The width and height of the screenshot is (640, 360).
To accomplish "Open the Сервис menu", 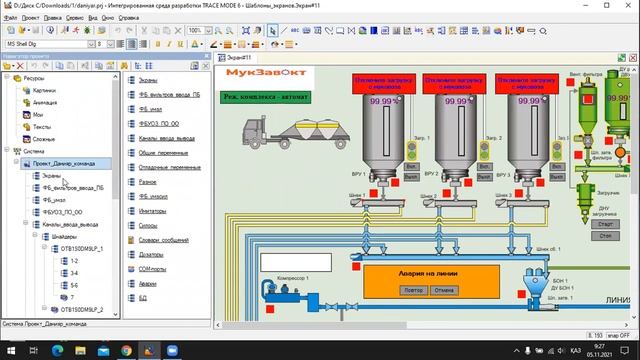I will click(x=75, y=18).
